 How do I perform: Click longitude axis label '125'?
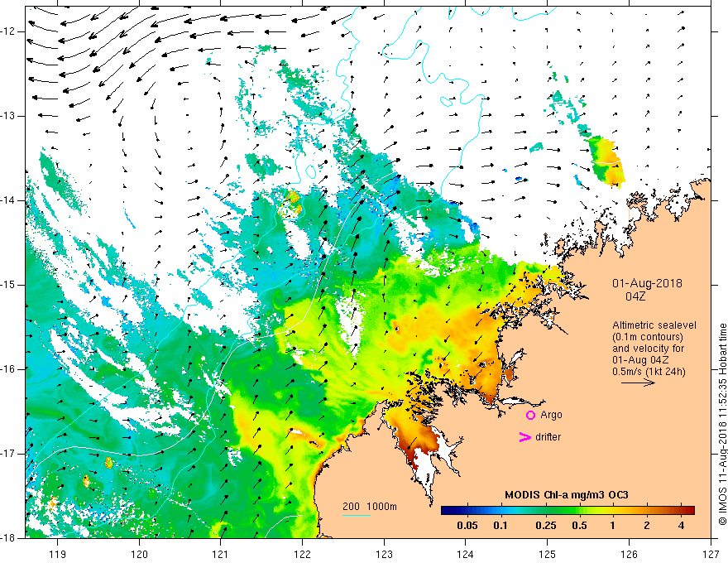[x=548, y=554]
